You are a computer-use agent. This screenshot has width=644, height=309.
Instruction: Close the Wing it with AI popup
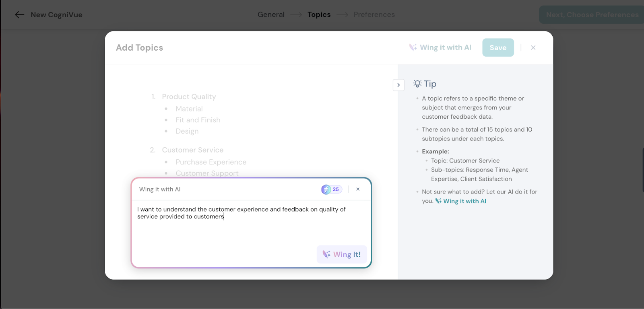coord(358,189)
